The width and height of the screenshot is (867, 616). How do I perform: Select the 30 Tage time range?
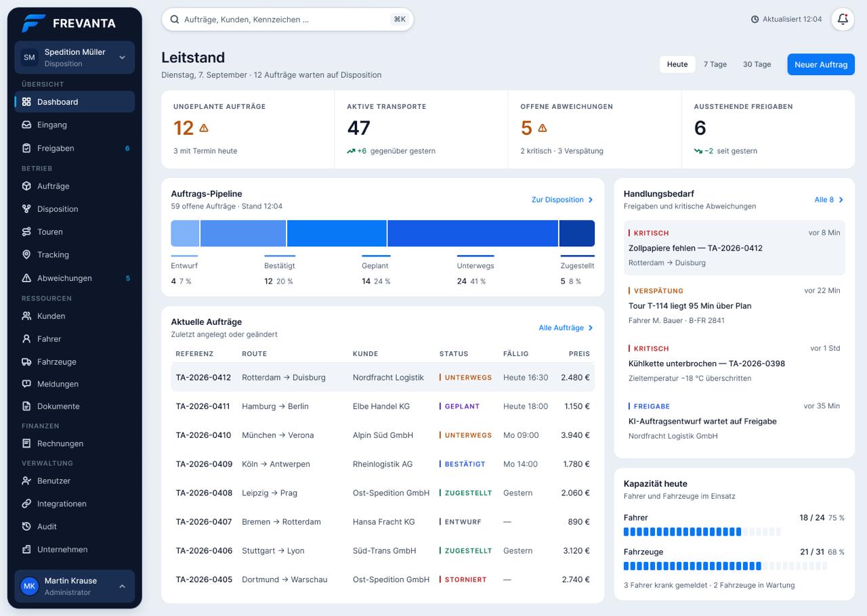(x=757, y=64)
